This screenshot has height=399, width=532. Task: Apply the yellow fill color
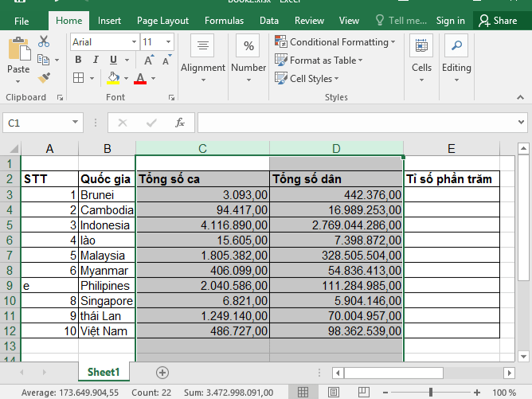(x=113, y=78)
